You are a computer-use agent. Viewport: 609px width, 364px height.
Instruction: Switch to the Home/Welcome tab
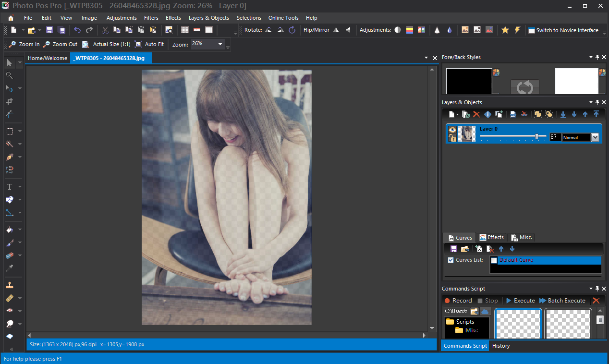[48, 58]
